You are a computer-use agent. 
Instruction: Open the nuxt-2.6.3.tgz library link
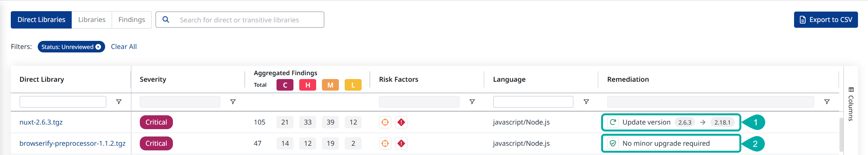(41, 122)
